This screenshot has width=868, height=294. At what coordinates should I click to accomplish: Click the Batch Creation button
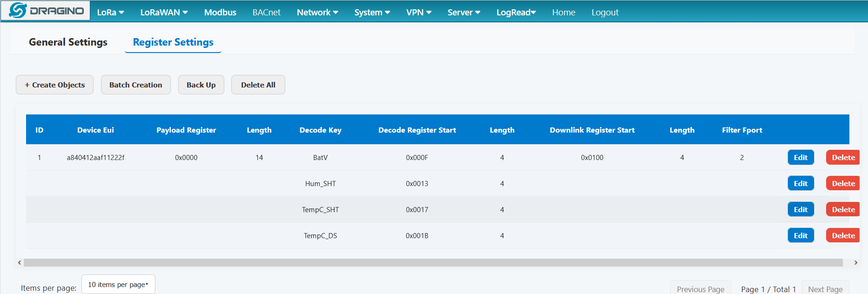135,85
